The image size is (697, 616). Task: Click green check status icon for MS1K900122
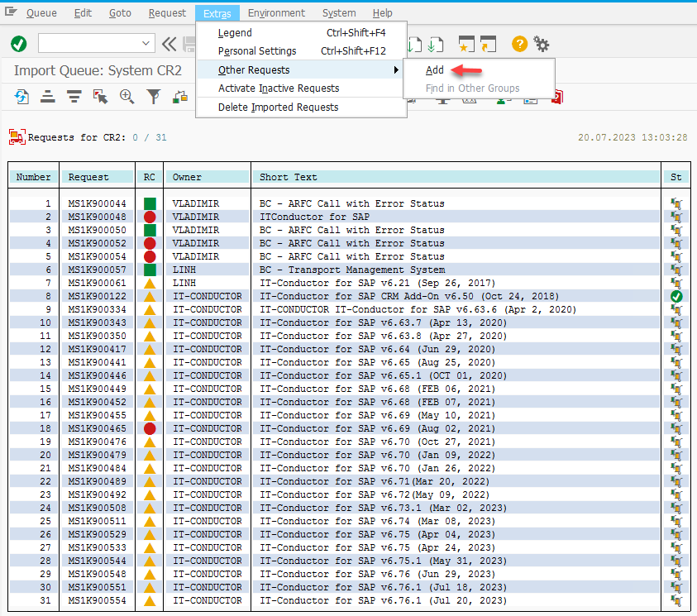click(676, 297)
